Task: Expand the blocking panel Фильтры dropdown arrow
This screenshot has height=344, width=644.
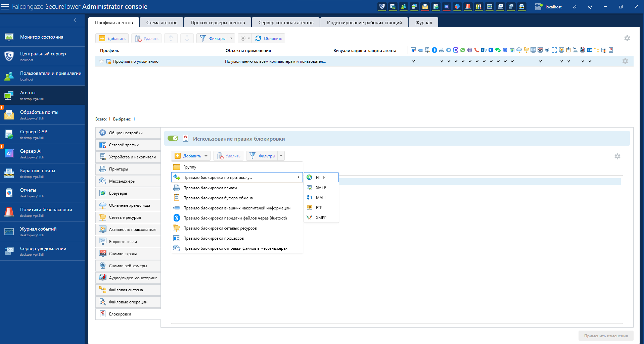Action: click(x=281, y=156)
